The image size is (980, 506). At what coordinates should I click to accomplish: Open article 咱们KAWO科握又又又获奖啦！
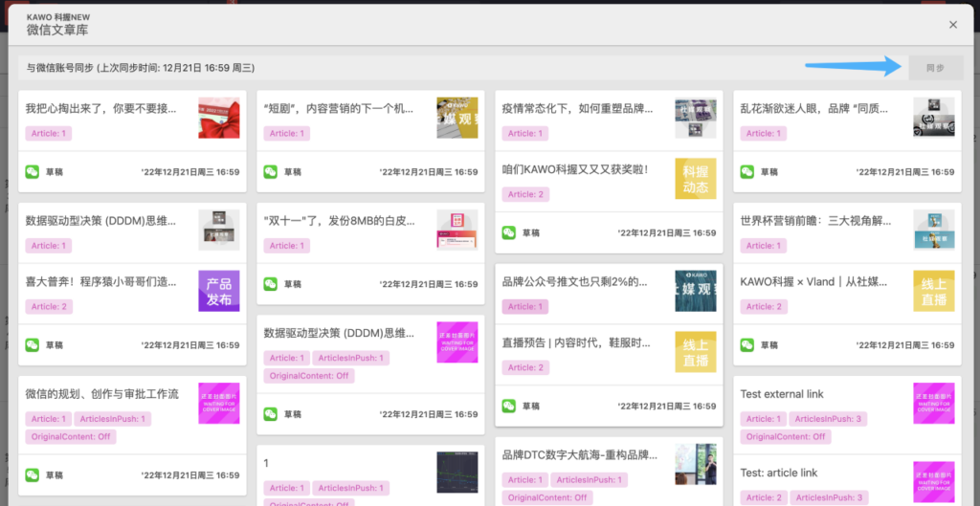575,170
